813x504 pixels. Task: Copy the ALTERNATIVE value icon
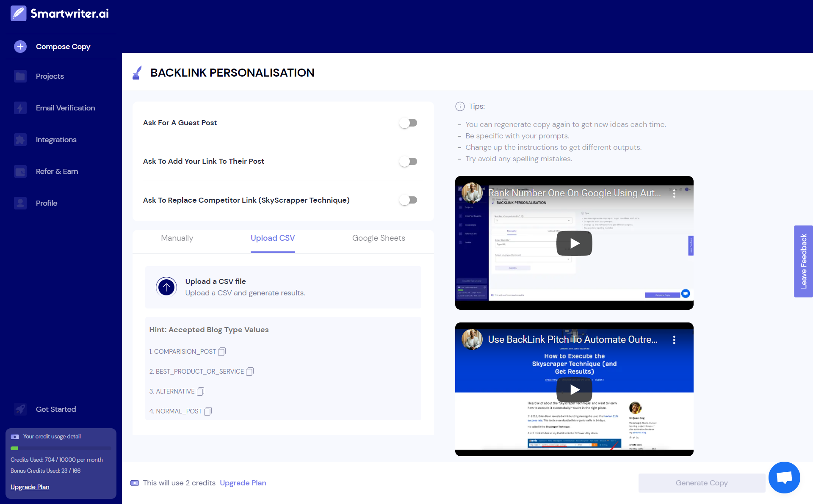tap(200, 391)
